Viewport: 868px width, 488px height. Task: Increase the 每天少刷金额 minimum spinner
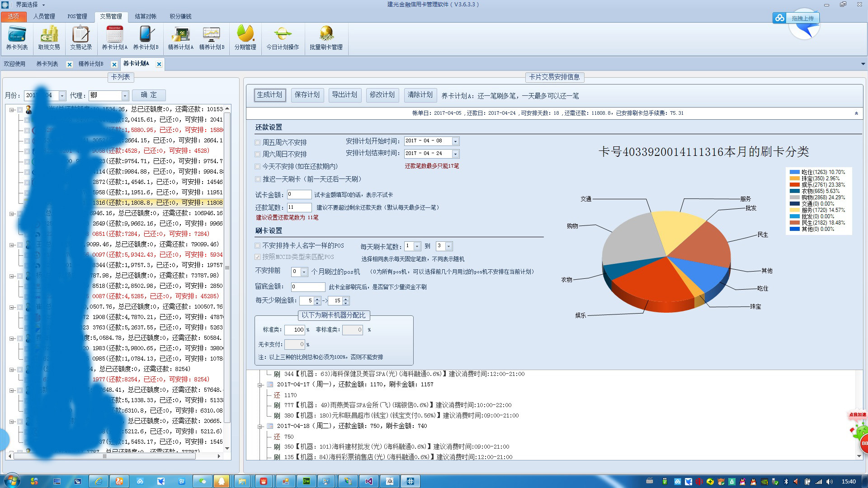point(317,299)
